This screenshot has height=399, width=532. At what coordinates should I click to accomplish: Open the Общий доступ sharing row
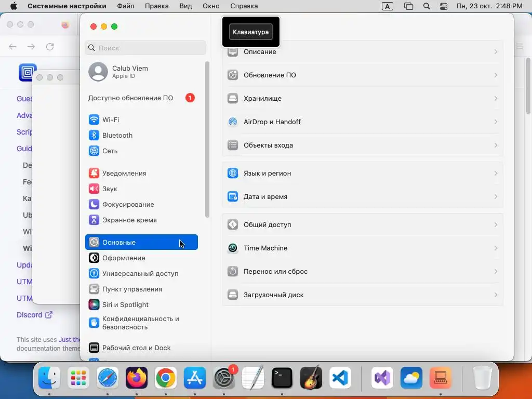coord(363,224)
